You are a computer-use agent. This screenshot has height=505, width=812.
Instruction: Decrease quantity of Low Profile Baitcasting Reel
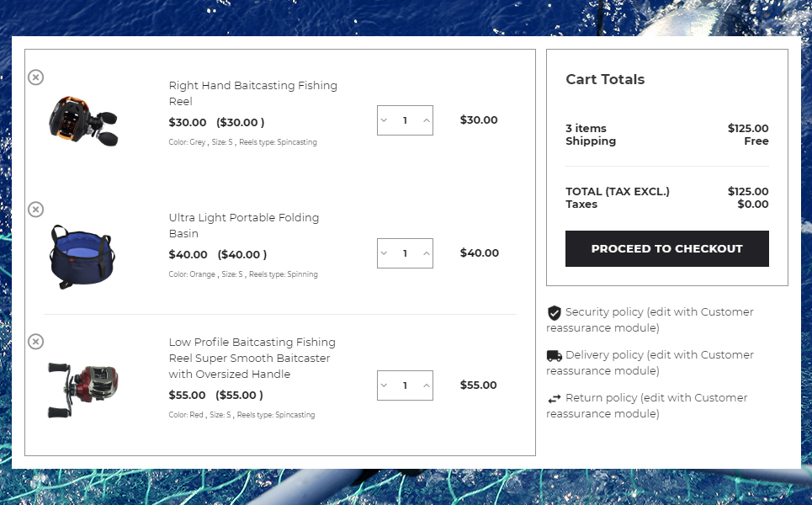tap(384, 385)
